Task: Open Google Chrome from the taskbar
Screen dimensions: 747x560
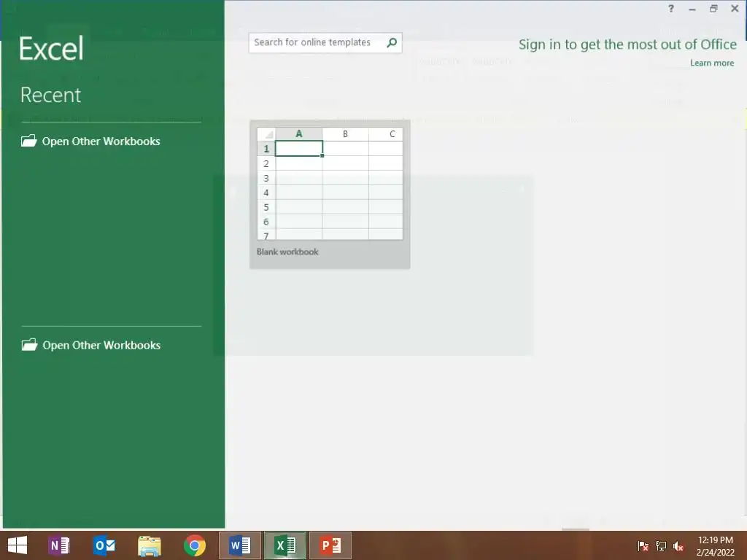Action: click(x=194, y=545)
